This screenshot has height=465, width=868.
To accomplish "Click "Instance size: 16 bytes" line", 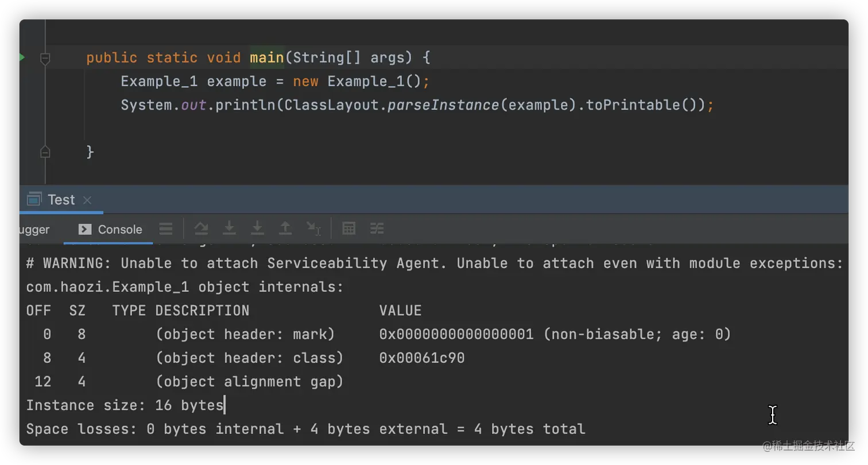I will [x=125, y=405].
